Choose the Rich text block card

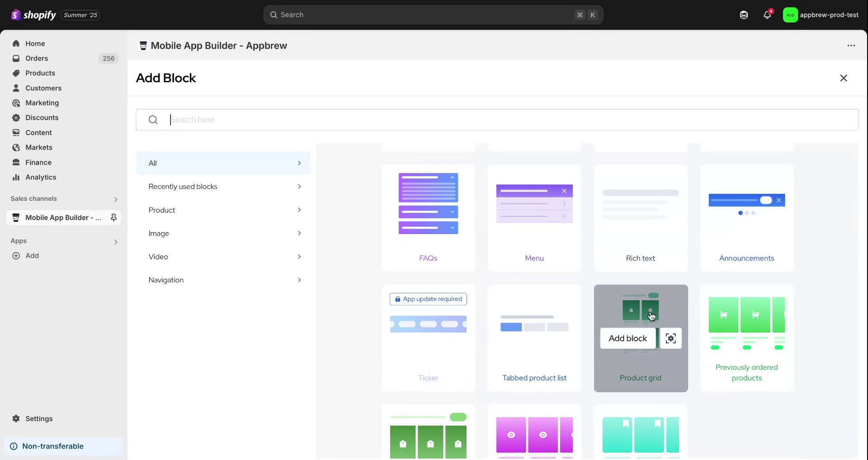(641, 218)
